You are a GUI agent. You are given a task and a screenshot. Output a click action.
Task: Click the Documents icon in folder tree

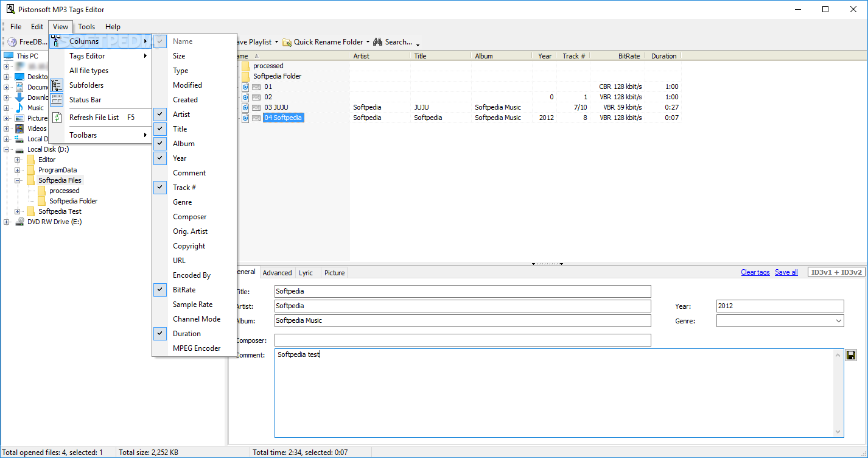(x=19, y=87)
